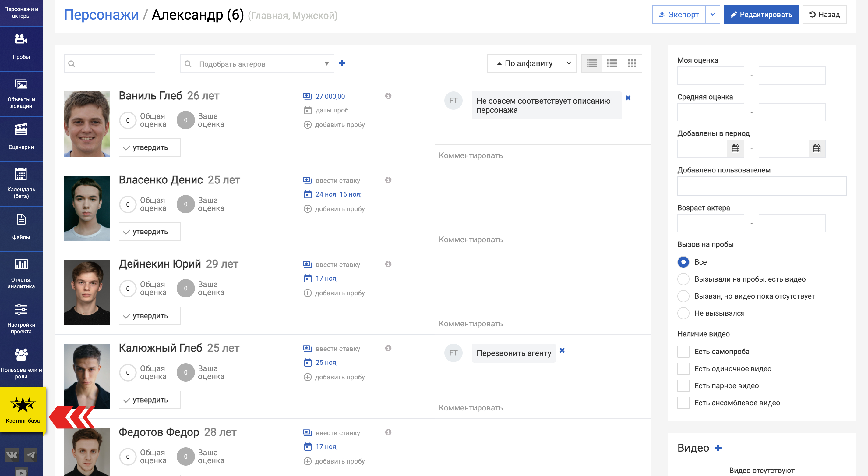Click Комментировать field for Калюжный Глеб
The width and height of the screenshot is (868, 476).
543,408
